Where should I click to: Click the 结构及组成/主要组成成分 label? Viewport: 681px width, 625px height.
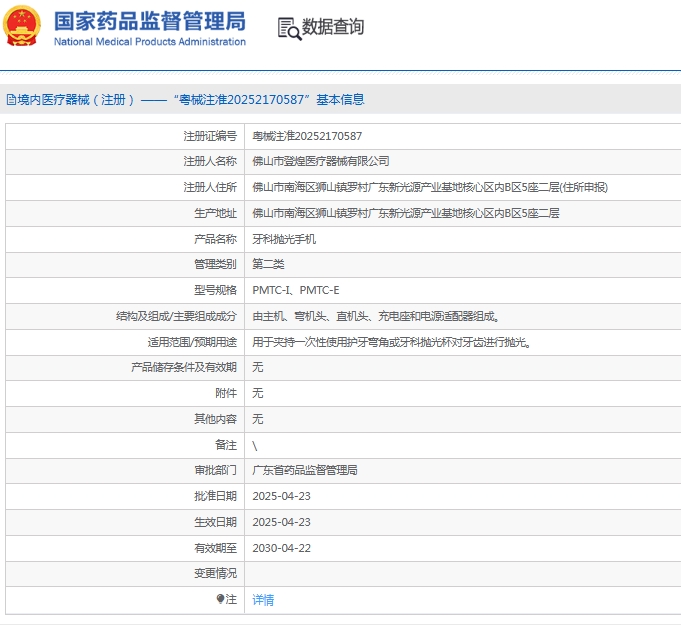(x=176, y=316)
